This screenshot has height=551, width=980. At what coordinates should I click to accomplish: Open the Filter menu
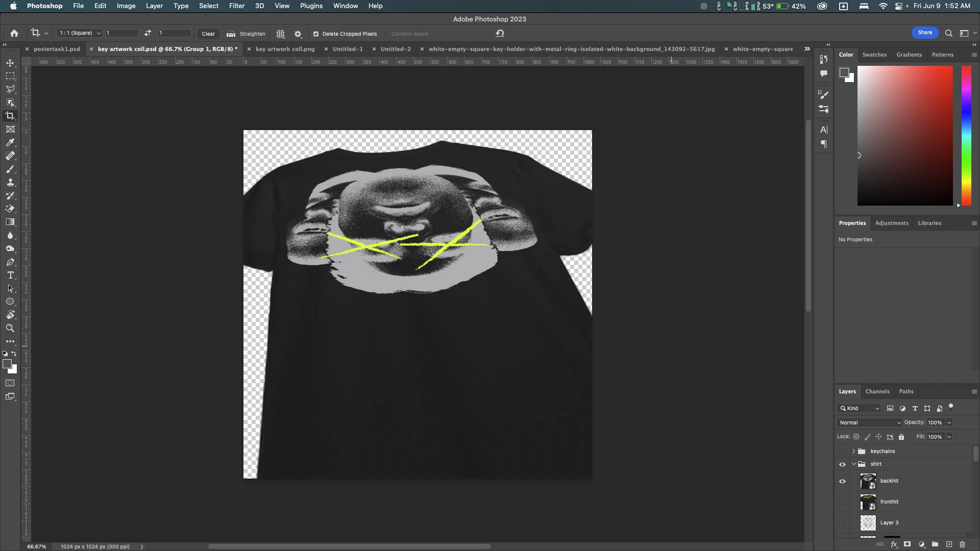coord(236,6)
